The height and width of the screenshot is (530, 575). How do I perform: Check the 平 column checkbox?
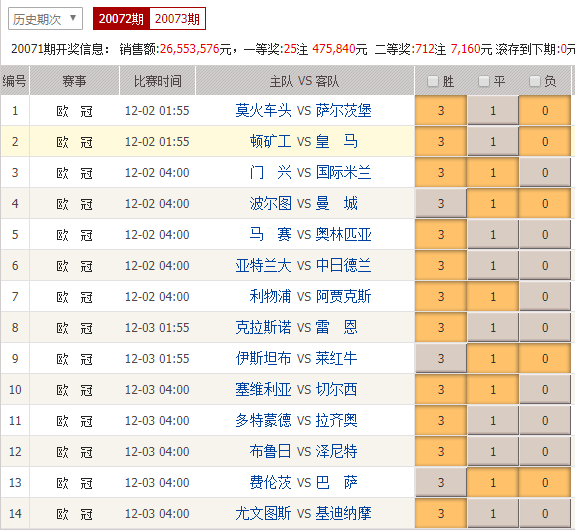[x=484, y=81]
